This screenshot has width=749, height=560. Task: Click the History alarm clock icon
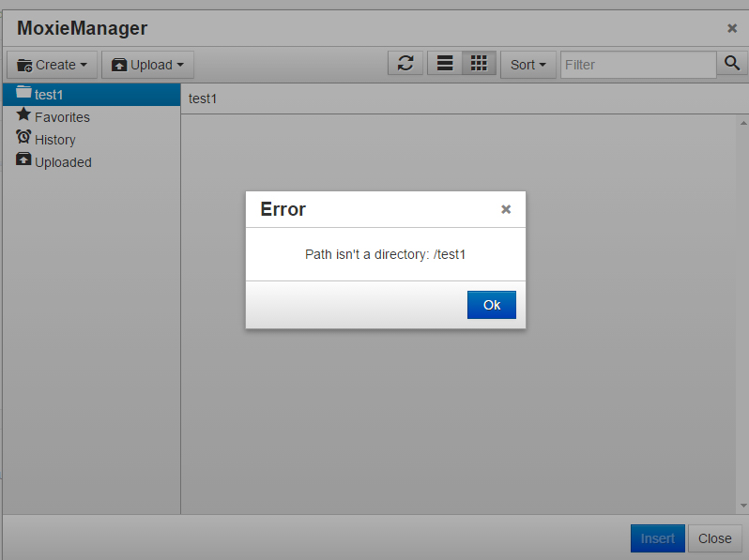click(23, 137)
